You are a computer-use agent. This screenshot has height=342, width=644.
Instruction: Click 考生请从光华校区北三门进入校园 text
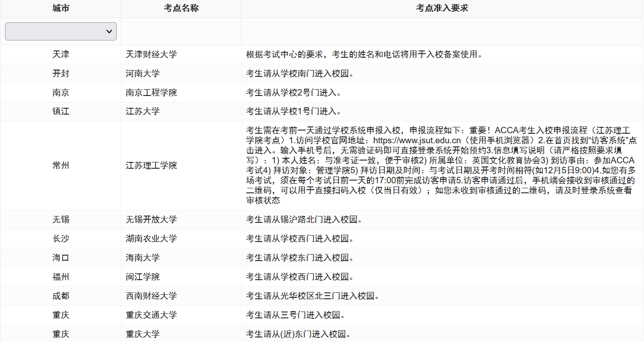point(312,297)
